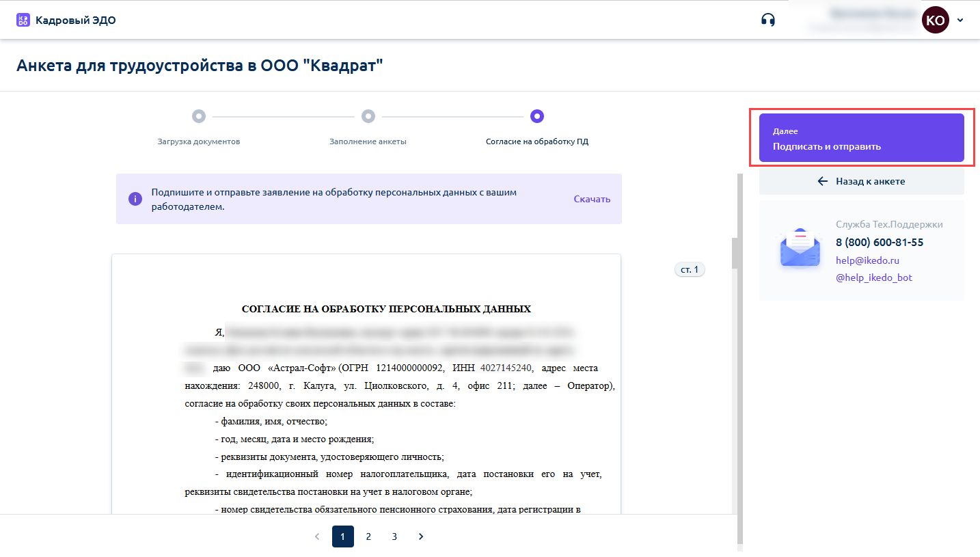Viewport: 980px width, 557px height.
Task: Open the @help_ikedo_bot link
Action: click(x=873, y=277)
